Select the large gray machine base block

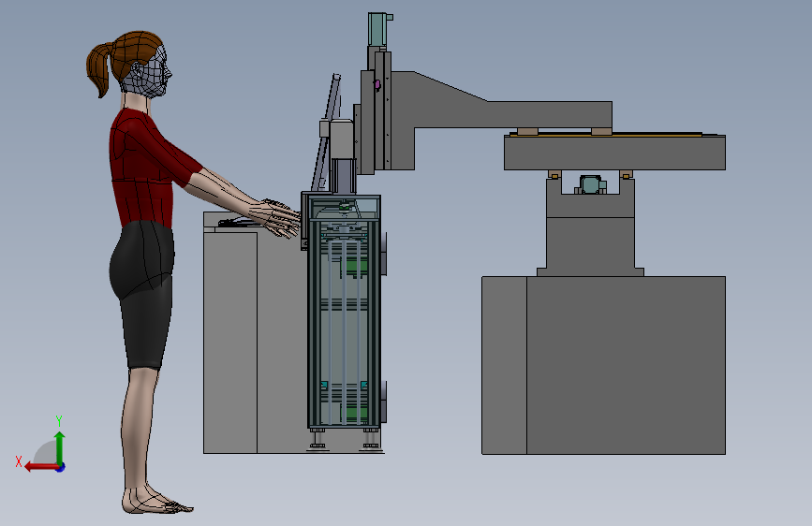pos(604,365)
